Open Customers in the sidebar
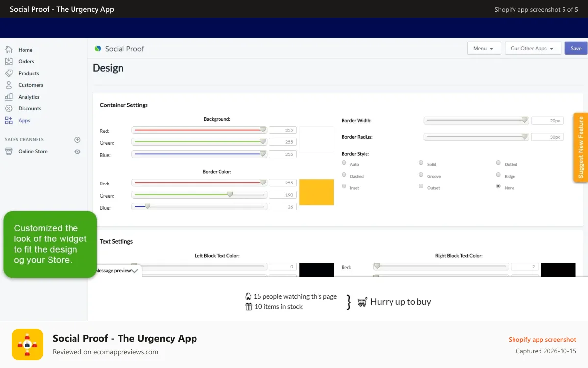Image resolution: width=588 pixels, height=368 pixels. pyautogui.click(x=31, y=85)
